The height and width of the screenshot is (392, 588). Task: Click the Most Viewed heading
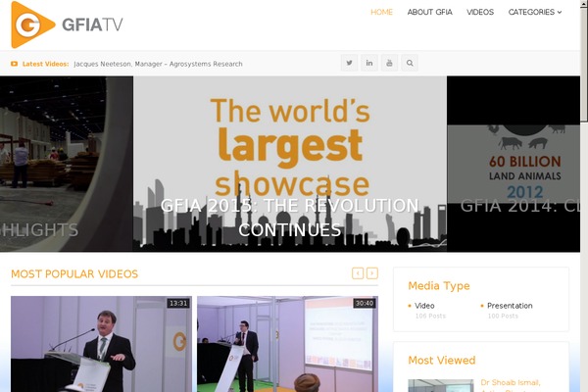[441, 360]
